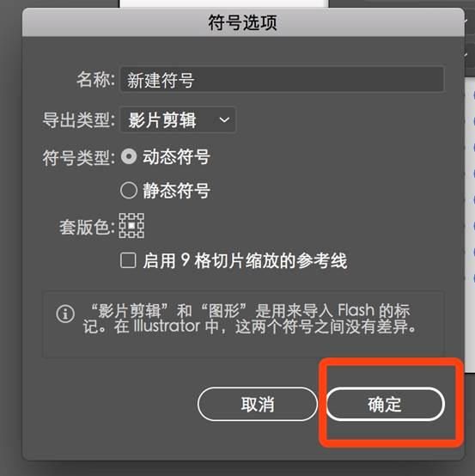Select bottom-left registration point in 套版色 grid
Viewport: 475px width, 476px height.
point(122,235)
